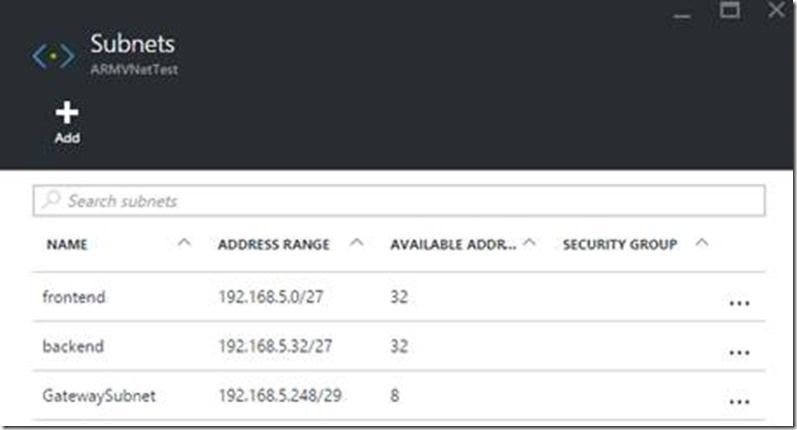Open the backend row ellipsis menu

click(739, 353)
